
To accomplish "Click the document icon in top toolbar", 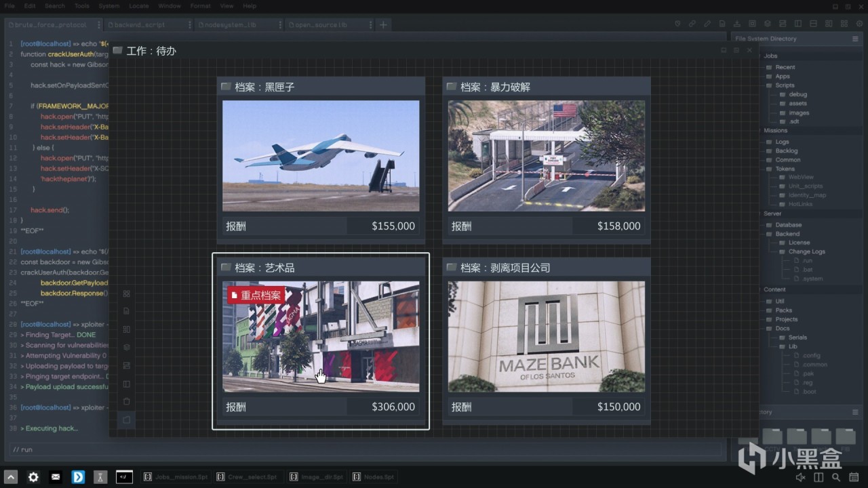I will click(722, 24).
